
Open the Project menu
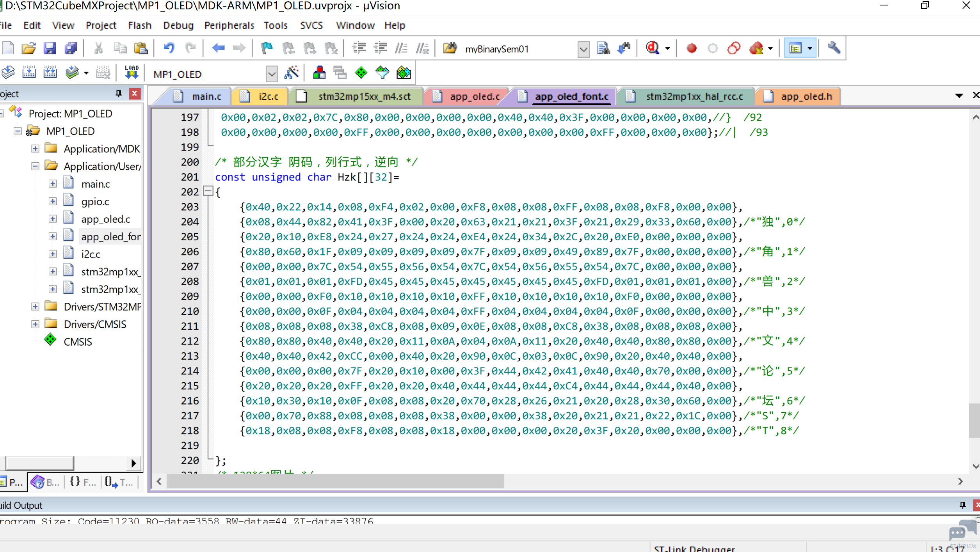[101, 25]
